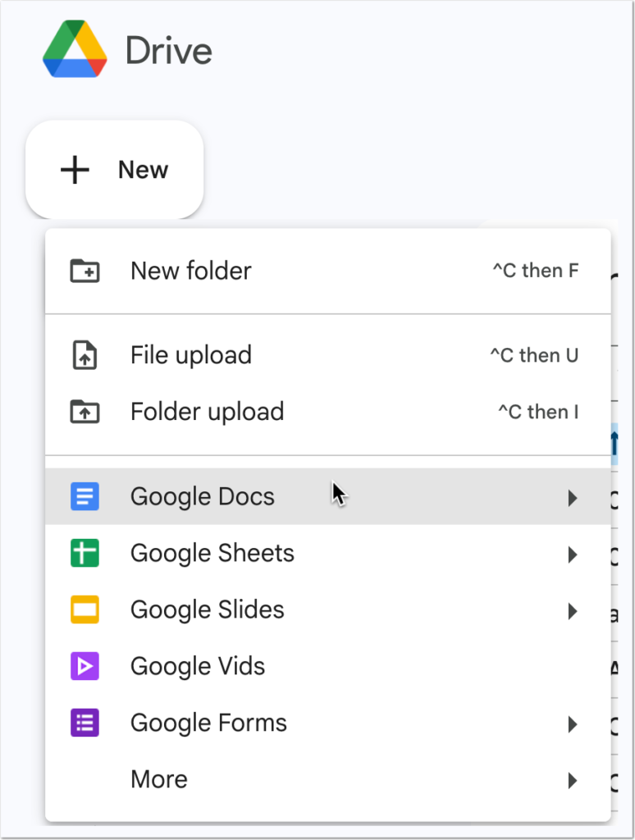635x840 pixels.
Task: Click the plus icon on New button
Action: click(x=75, y=170)
